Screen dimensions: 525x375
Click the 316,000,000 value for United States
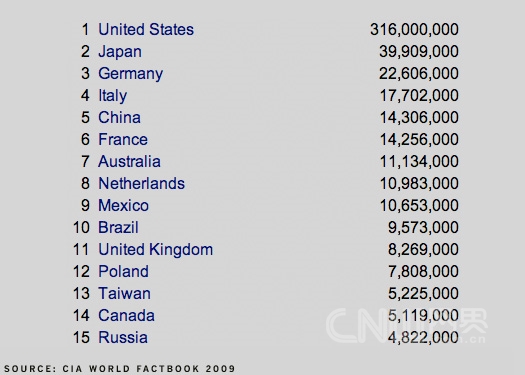click(415, 30)
